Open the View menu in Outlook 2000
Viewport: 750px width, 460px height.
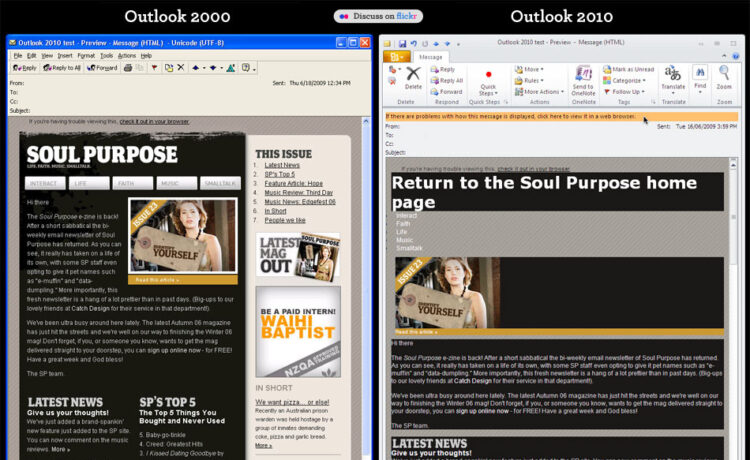click(x=47, y=55)
